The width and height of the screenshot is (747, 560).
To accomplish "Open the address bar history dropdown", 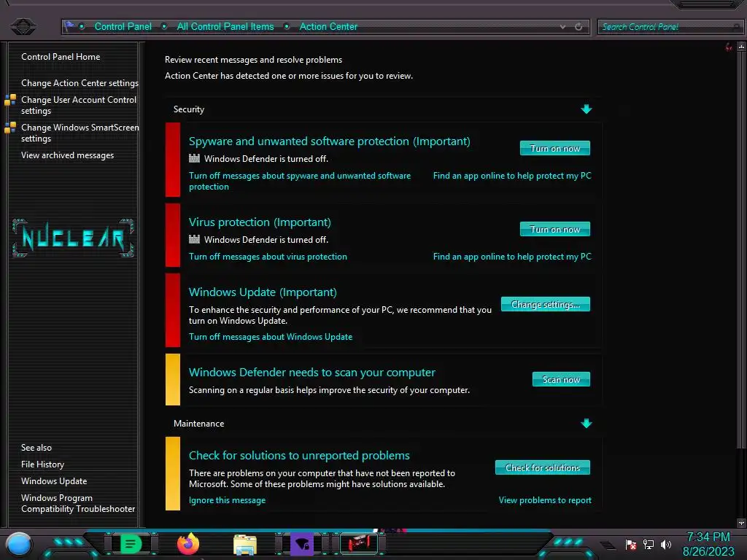I will (562, 27).
